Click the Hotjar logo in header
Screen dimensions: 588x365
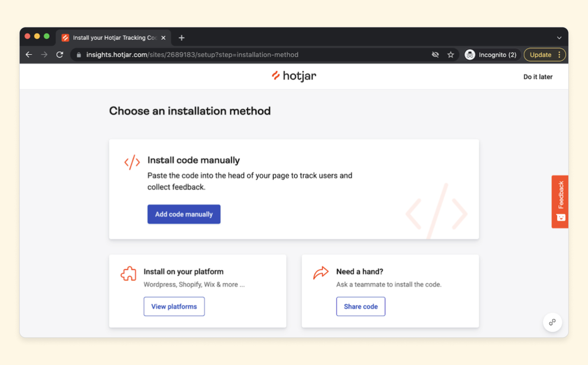pyautogui.click(x=294, y=76)
